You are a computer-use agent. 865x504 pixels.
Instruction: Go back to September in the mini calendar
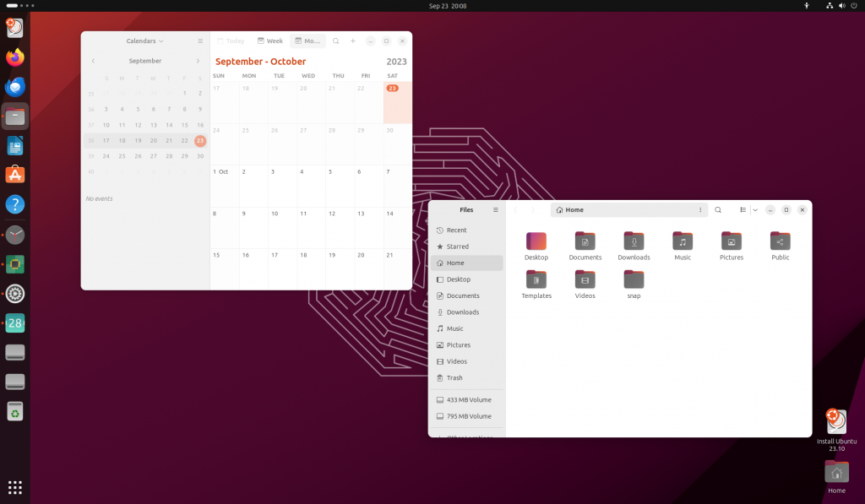point(93,61)
